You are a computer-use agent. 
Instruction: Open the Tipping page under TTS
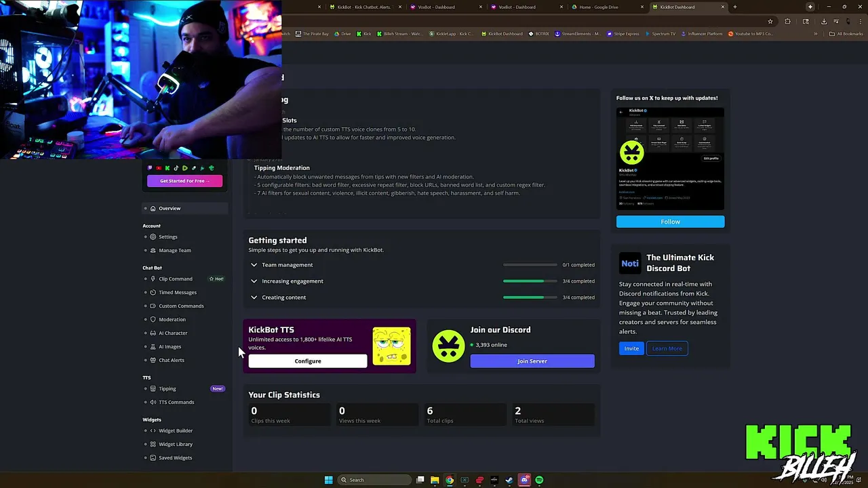tap(167, 388)
